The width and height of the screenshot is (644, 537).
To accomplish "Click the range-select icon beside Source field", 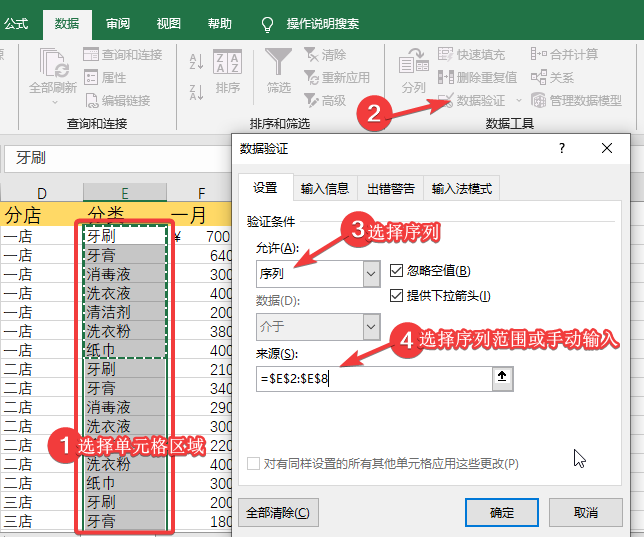I will 502,378.
